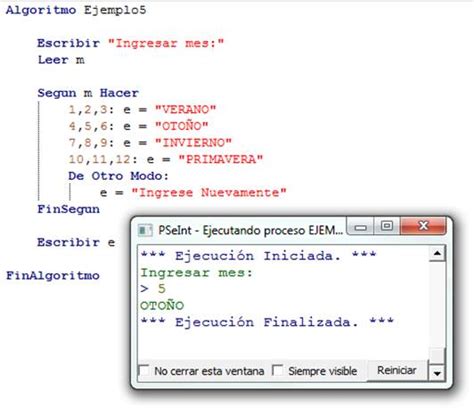Click the line assigning "OTOÑO" in code
This screenshot has height=415, width=474.
tap(138, 126)
